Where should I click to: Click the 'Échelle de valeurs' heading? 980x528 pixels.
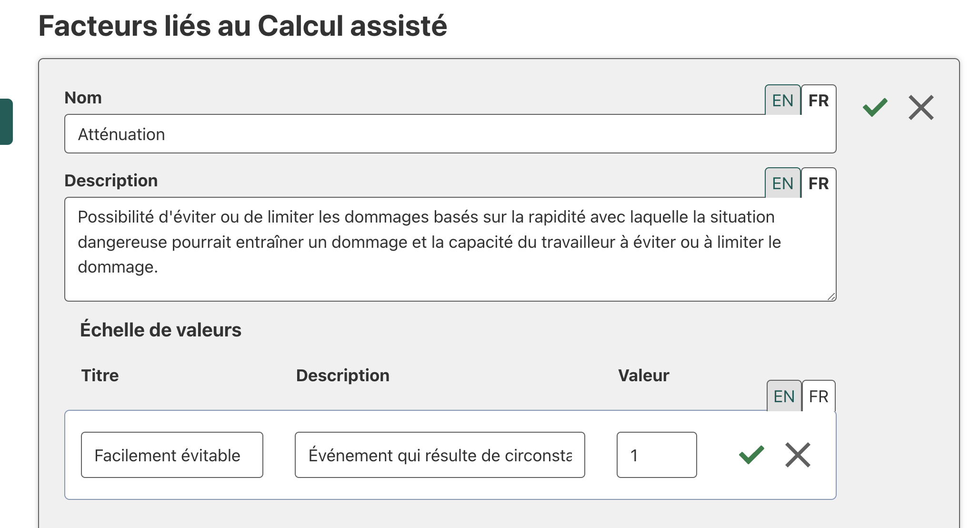pos(160,330)
